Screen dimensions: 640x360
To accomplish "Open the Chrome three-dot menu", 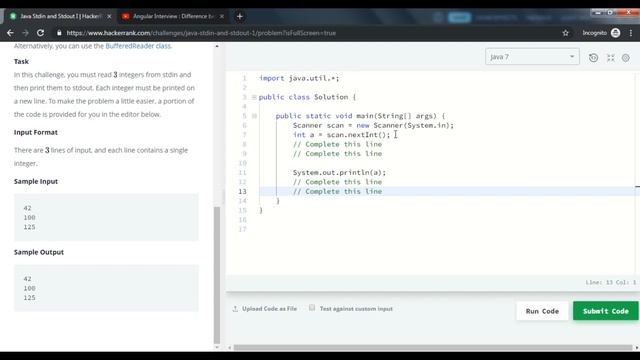I will [631, 33].
